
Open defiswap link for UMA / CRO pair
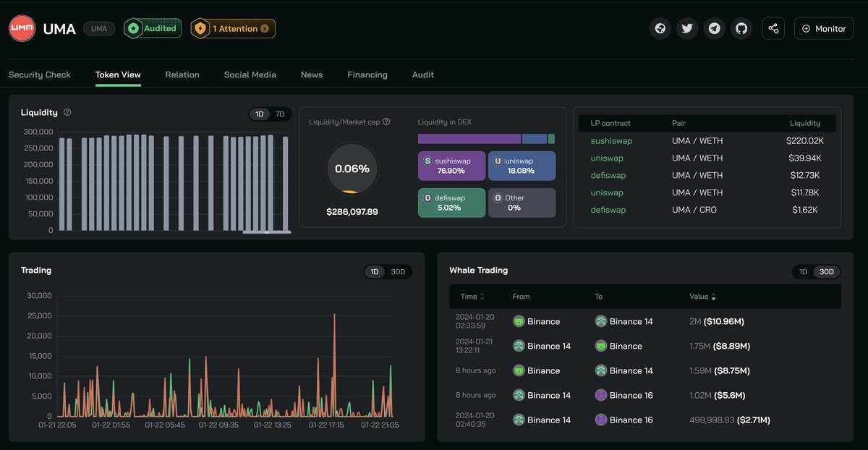[608, 210]
